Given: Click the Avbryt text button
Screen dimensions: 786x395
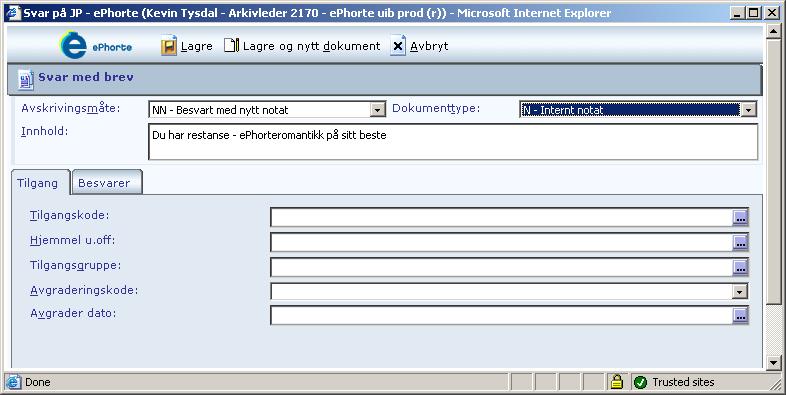Looking at the screenshot, I should click(429, 46).
